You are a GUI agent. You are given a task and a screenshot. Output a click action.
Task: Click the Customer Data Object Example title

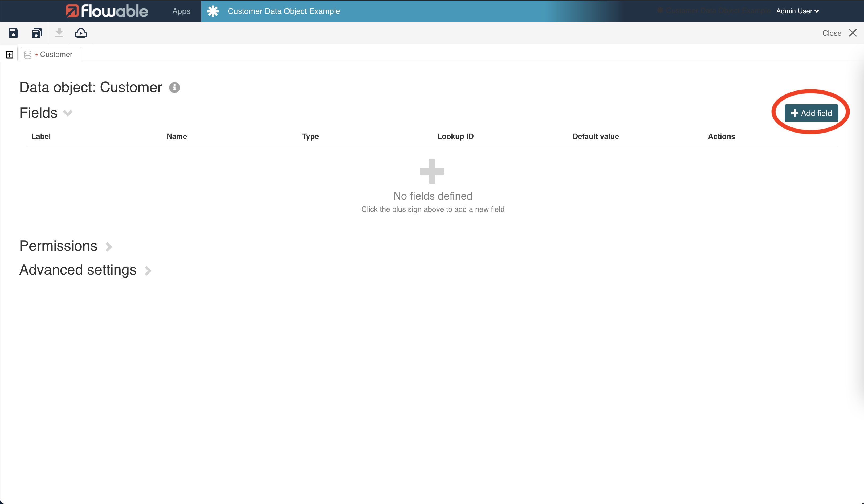[283, 11]
